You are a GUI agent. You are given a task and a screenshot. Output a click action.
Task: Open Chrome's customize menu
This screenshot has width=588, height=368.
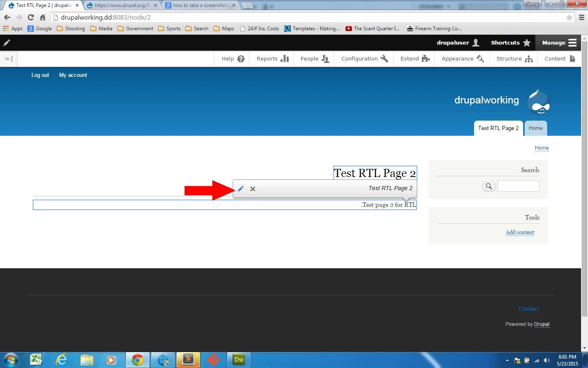click(x=582, y=17)
